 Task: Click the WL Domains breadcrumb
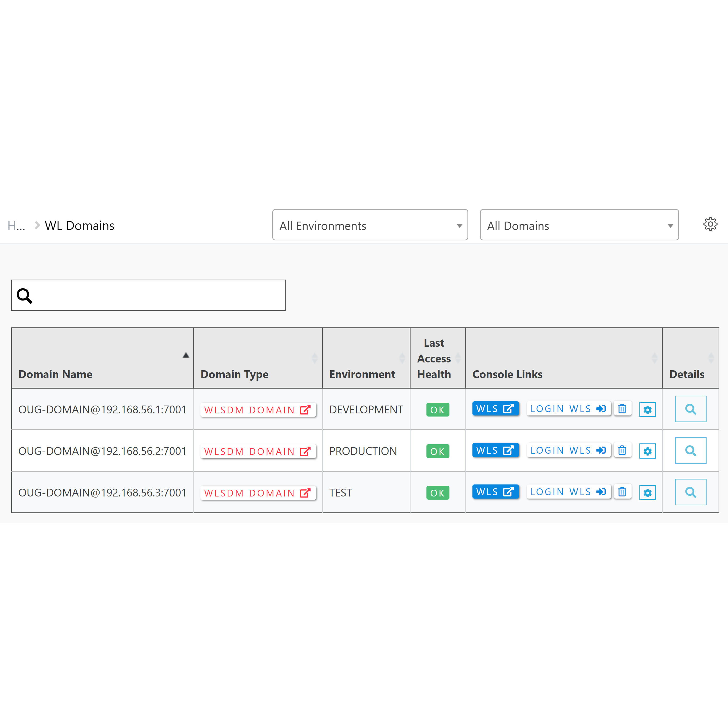click(x=79, y=226)
